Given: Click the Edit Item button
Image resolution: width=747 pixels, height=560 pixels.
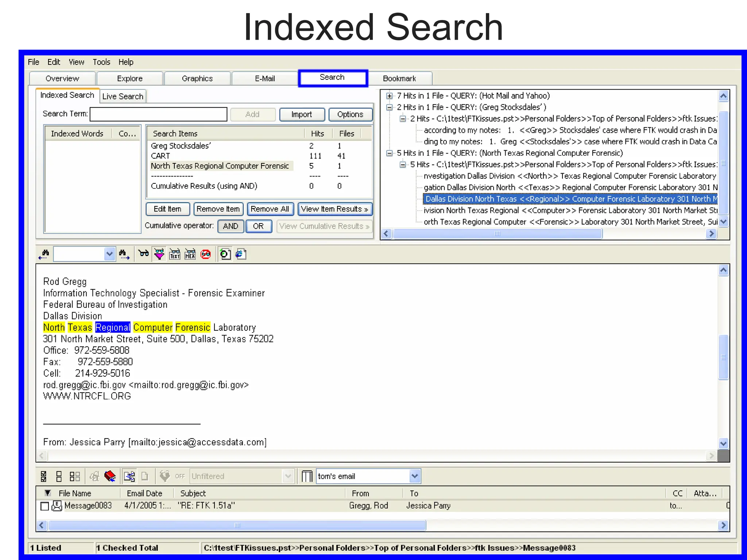Looking at the screenshot, I should pyautogui.click(x=168, y=209).
